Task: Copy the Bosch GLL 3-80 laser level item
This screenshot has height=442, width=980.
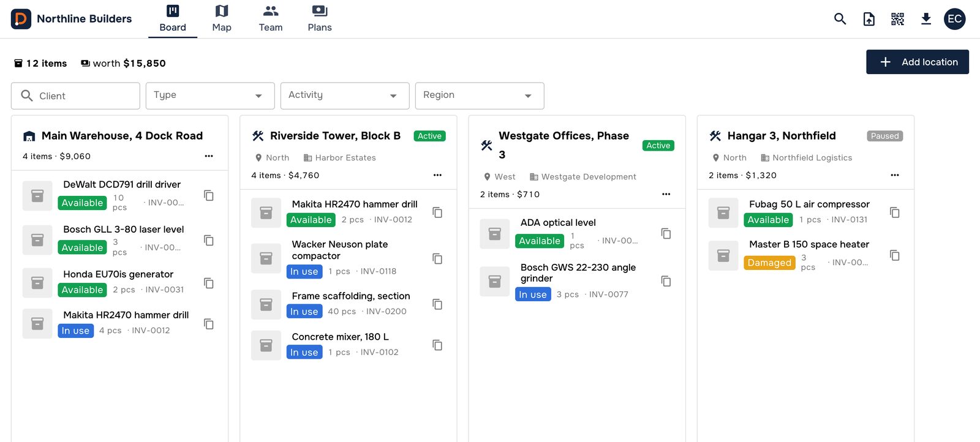Action: click(209, 240)
